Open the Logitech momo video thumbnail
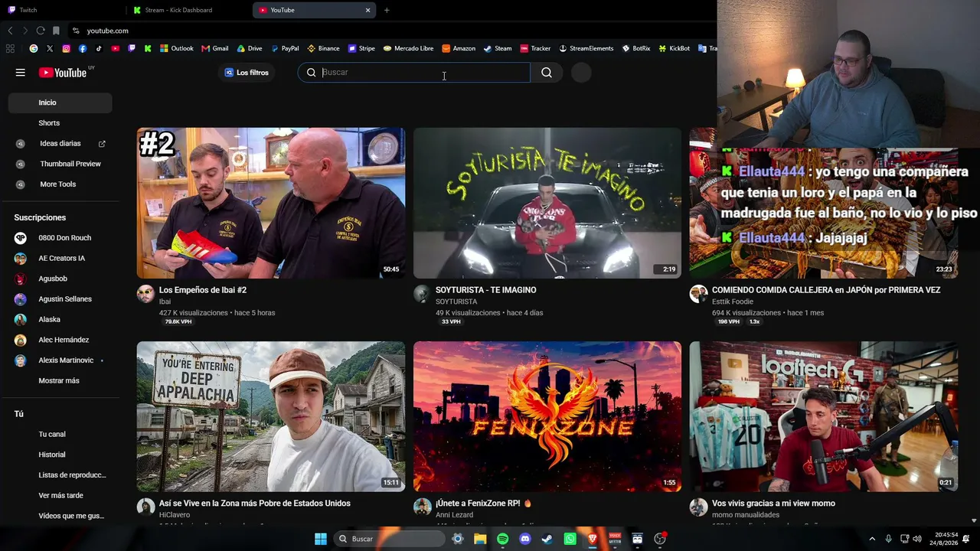This screenshot has width=980, height=551. click(x=824, y=416)
